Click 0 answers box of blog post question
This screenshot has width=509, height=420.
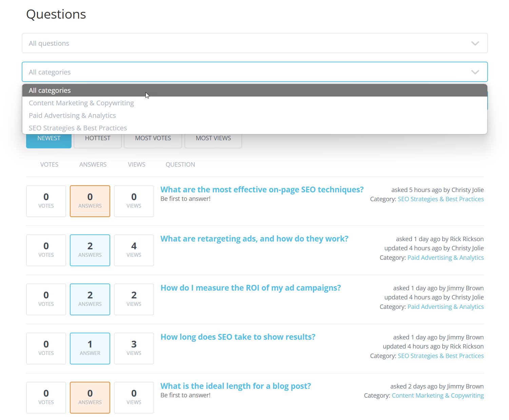click(x=90, y=398)
